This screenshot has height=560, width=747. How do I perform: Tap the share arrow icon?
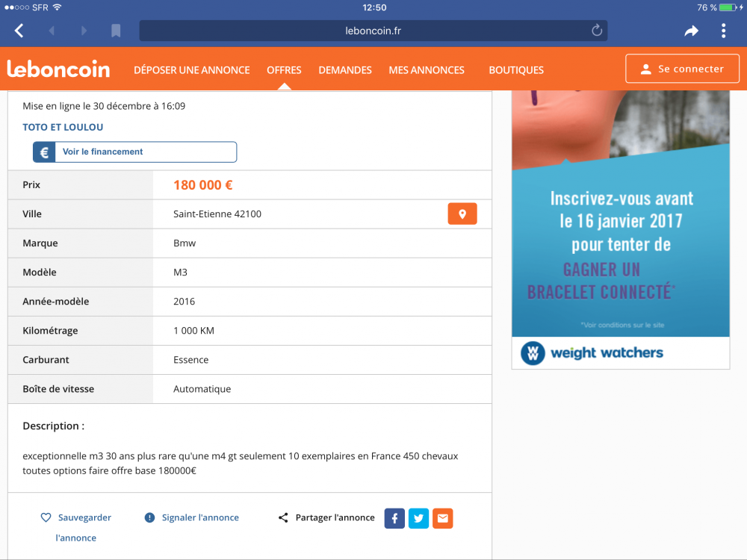click(691, 31)
